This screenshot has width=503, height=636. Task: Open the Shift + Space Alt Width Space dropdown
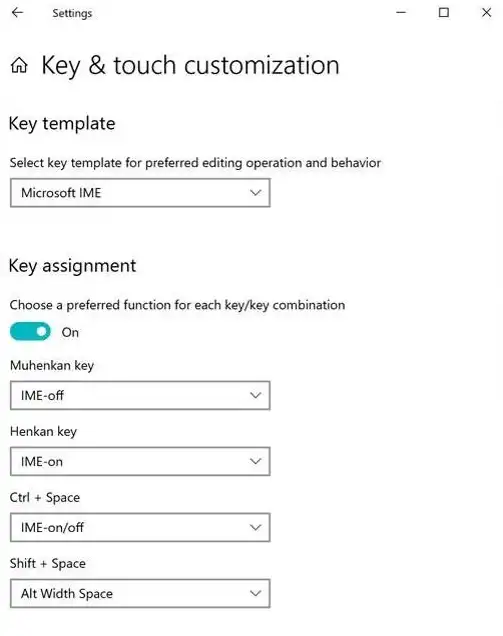click(140, 594)
